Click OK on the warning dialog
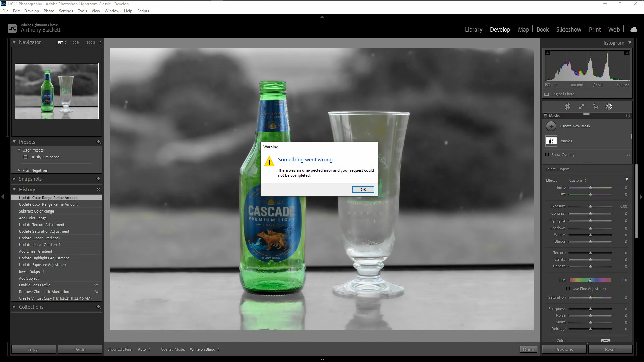 pos(363,190)
